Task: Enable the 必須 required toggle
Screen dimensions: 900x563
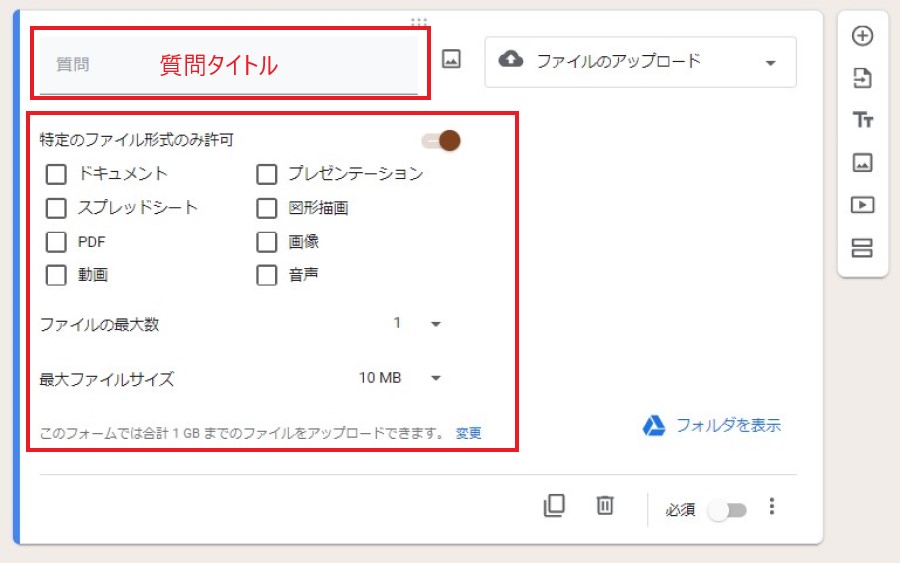Action: tap(727, 510)
